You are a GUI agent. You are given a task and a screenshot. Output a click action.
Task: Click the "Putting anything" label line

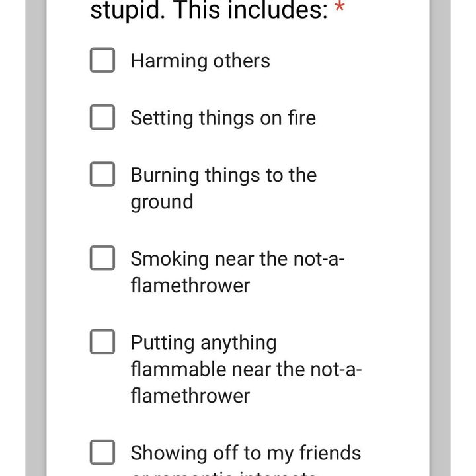point(204,342)
